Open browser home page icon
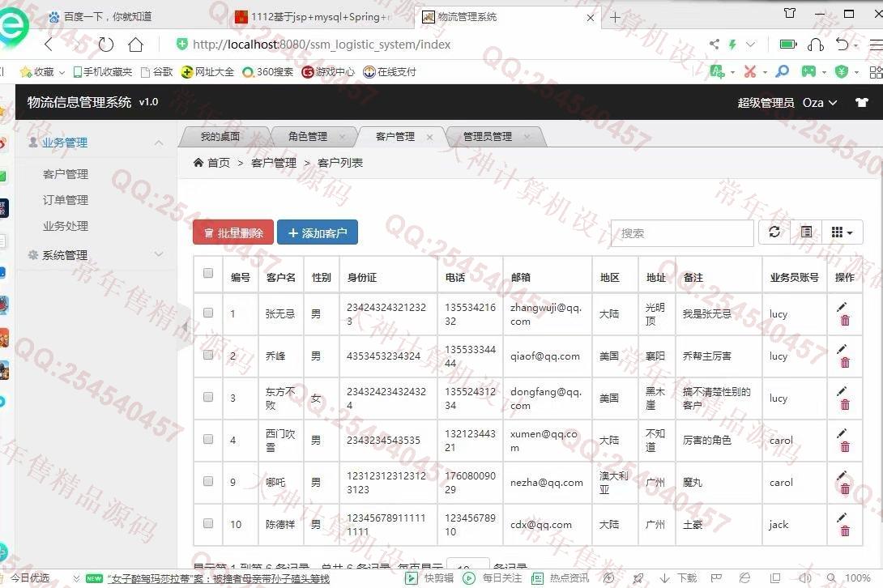Screen dimensions: 883x588 [x=136, y=44]
